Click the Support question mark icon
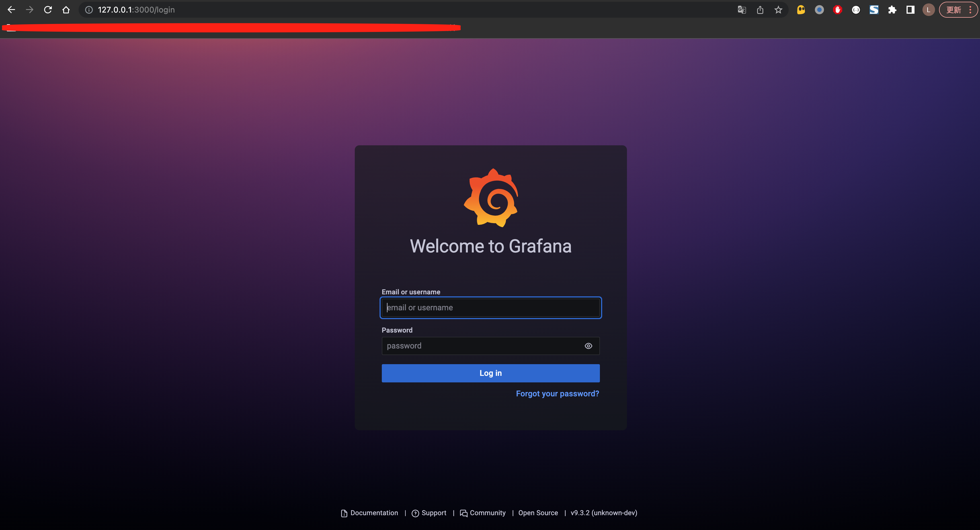Image resolution: width=980 pixels, height=530 pixels. point(415,513)
